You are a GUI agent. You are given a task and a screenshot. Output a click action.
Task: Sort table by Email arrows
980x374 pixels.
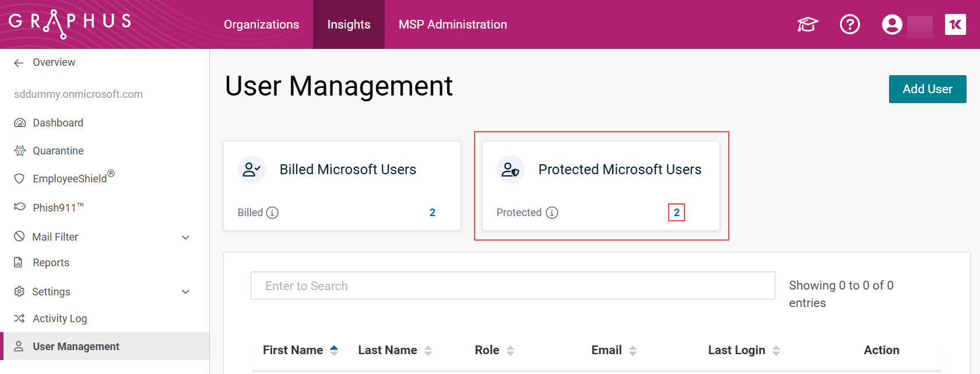pos(633,350)
